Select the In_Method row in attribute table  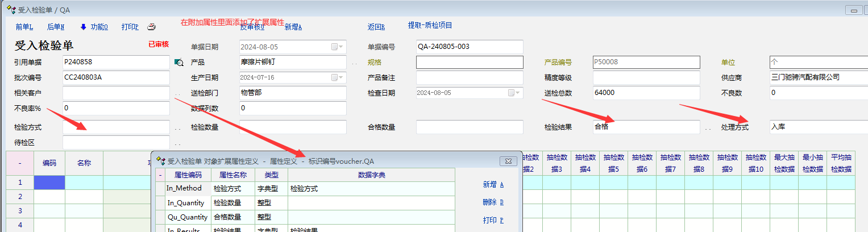(188, 189)
